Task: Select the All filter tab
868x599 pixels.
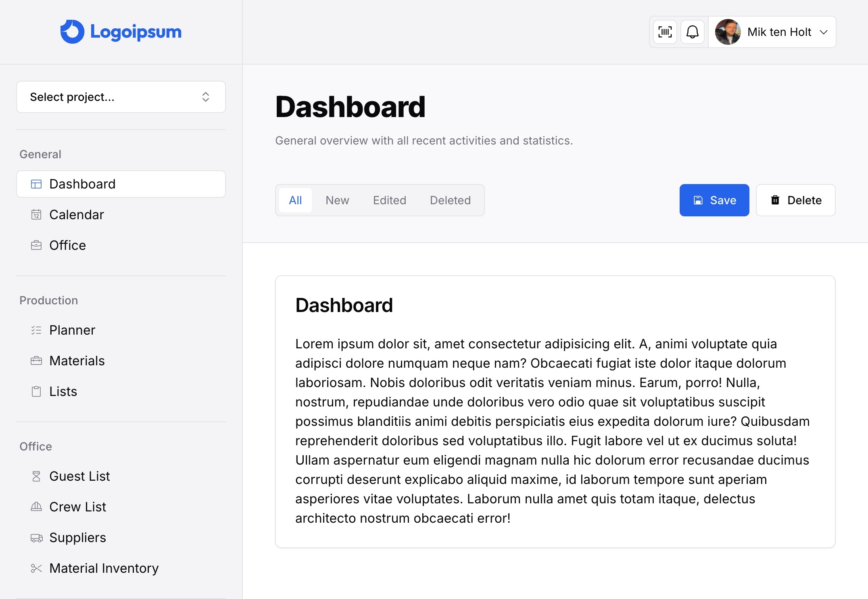Action: point(296,200)
